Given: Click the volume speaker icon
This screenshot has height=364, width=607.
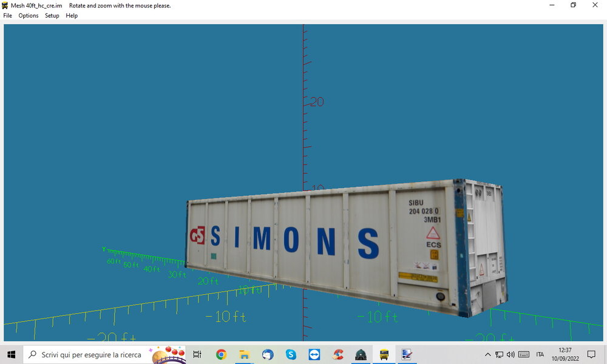Looking at the screenshot, I should 511,354.
